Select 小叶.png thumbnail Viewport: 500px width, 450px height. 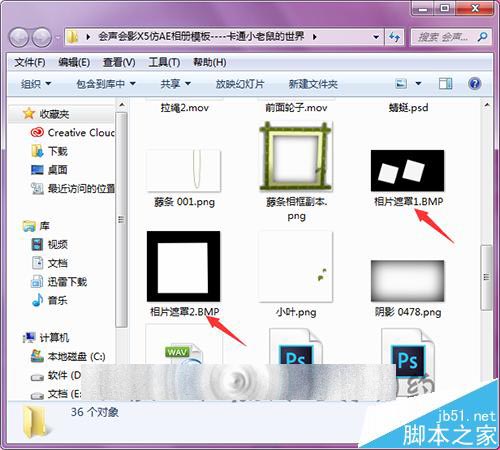click(296, 266)
